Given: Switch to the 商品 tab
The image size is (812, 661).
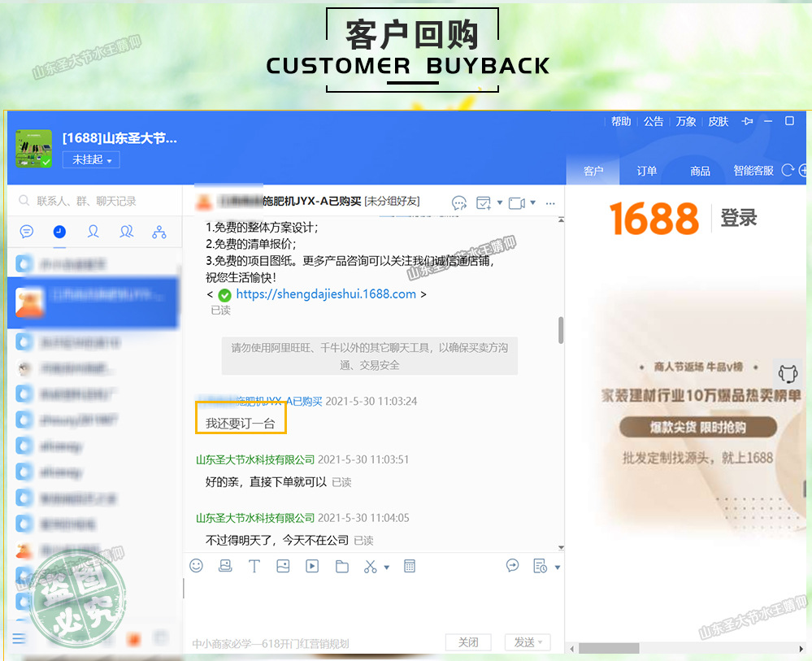Looking at the screenshot, I should (700, 171).
